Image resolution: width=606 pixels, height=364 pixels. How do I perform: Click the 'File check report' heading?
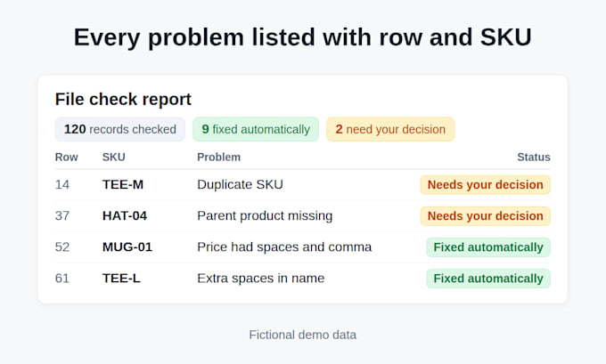123,99
